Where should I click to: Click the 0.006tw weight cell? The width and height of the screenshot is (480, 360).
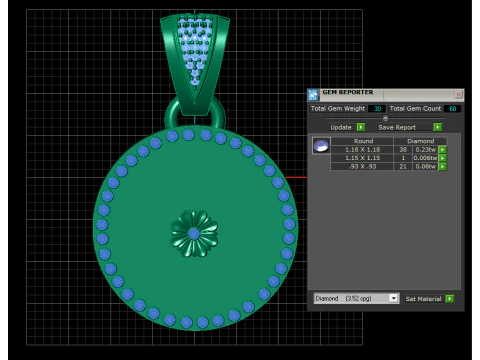425,158
